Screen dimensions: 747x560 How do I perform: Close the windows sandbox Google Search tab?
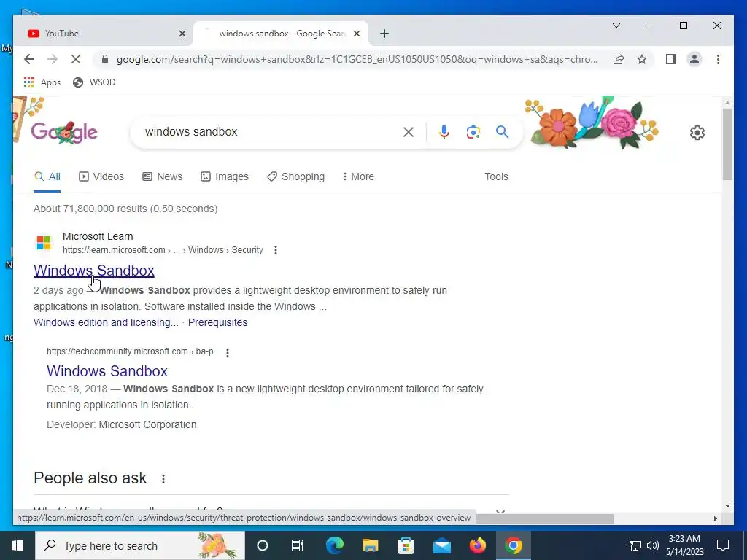(x=356, y=34)
